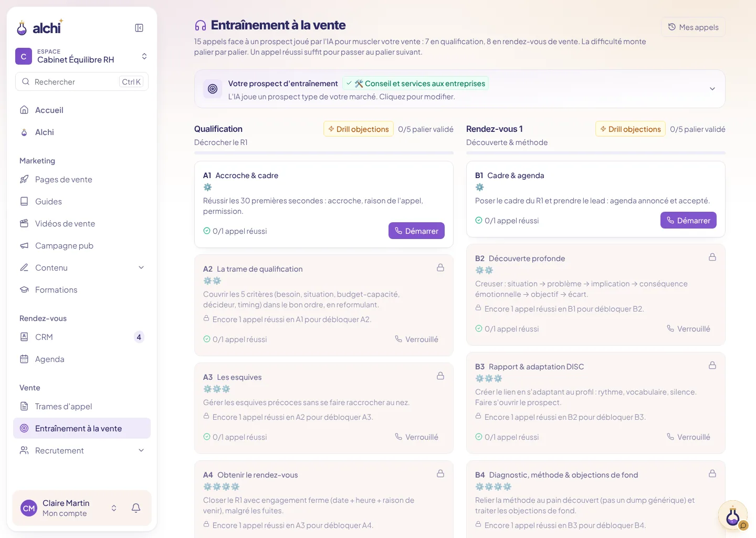Click the alchi logo
Screen dimensions: 756x538
point(40,27)
